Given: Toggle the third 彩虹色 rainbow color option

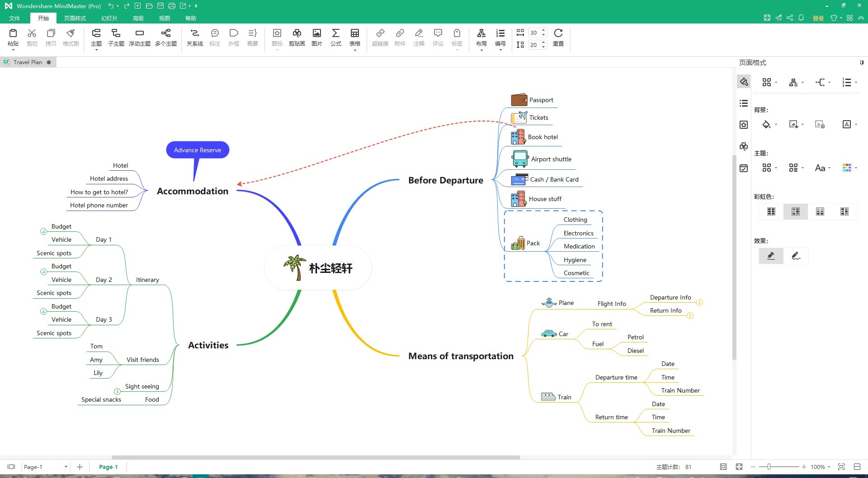Looking at the screenshot, I should point(820,211).
